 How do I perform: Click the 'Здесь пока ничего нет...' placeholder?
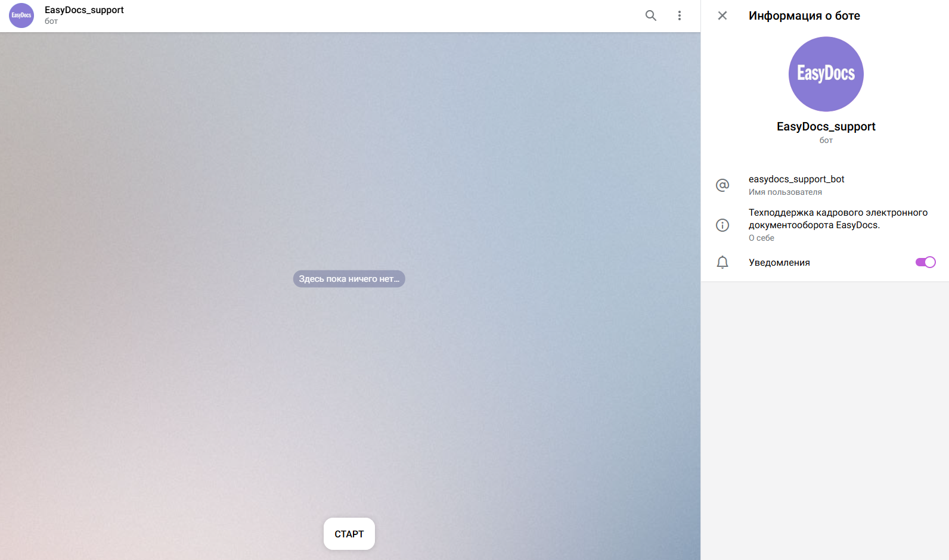click(349, 279)
